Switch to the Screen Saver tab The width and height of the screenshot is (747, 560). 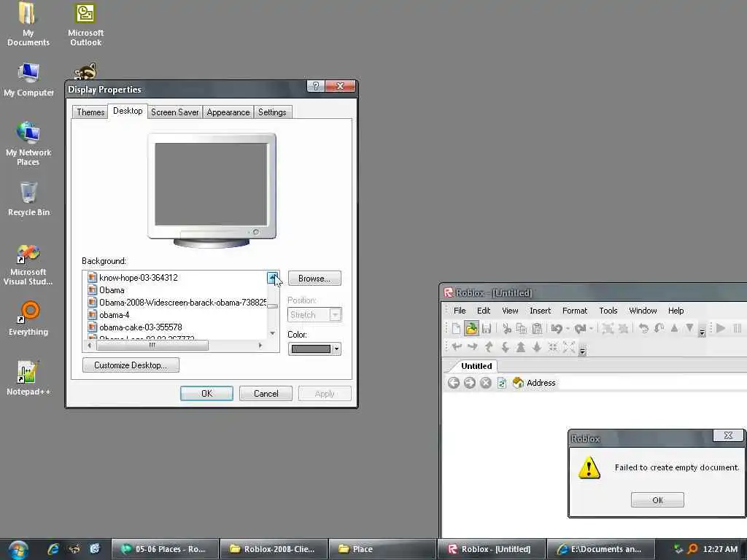coord(174,112)
